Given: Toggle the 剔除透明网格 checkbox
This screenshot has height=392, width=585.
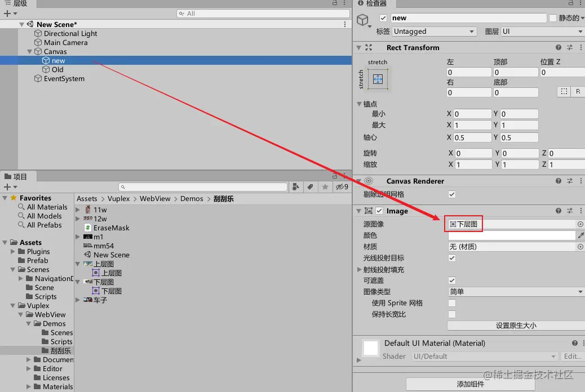Looking at the screenshot, I should click(x=452, y=194).
